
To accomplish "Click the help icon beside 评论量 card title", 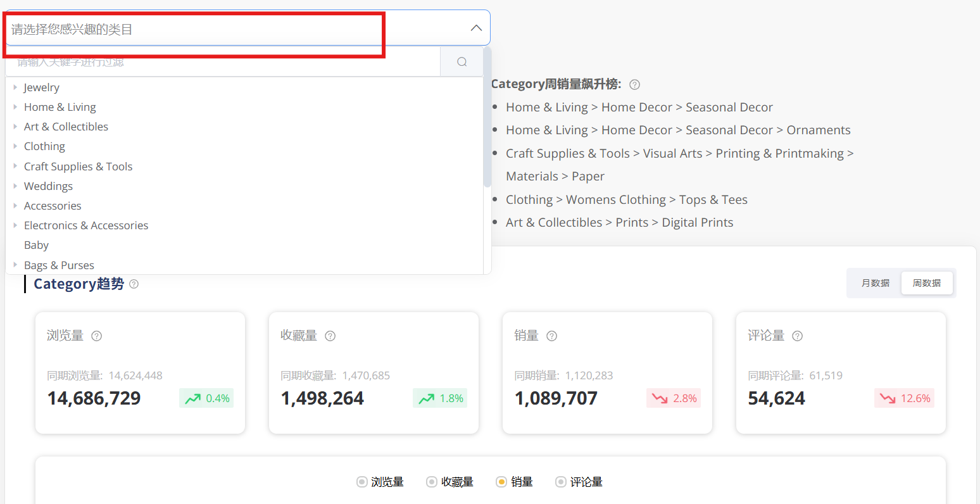I will (x=797, y=336).
